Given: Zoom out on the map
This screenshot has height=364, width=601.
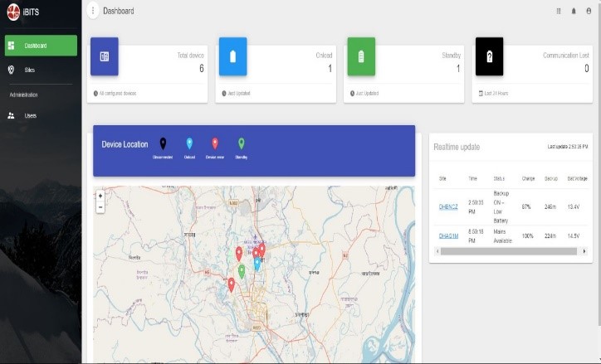Looking at the screenshot, I should [x=100, y=207].
